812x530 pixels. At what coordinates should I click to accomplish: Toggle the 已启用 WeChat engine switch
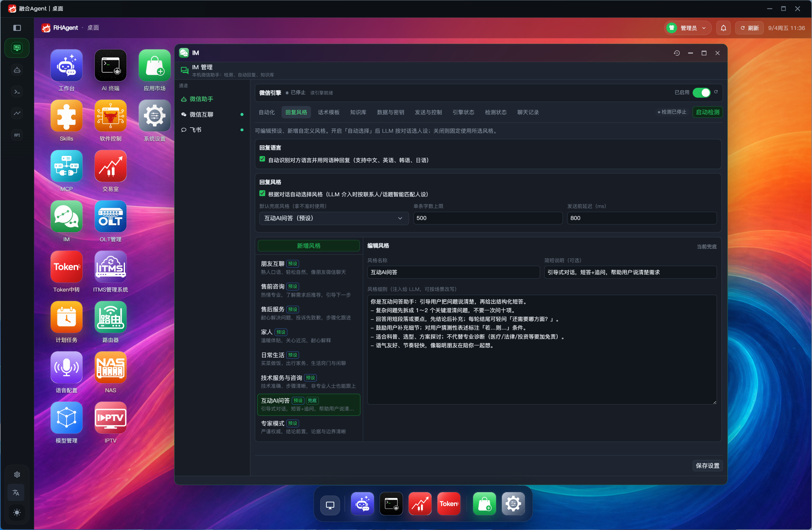point(701,93)
